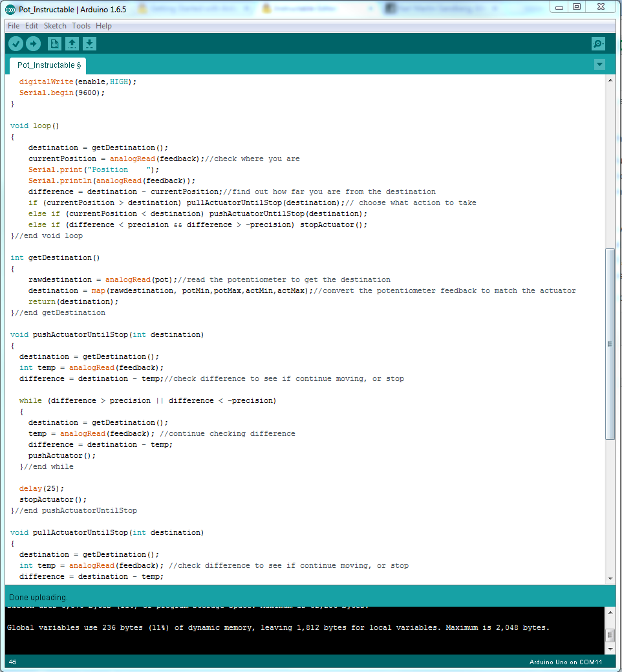Click the 'void loop()' line
This screenshot has width=622, height=672.
click(x=35, y=125)
